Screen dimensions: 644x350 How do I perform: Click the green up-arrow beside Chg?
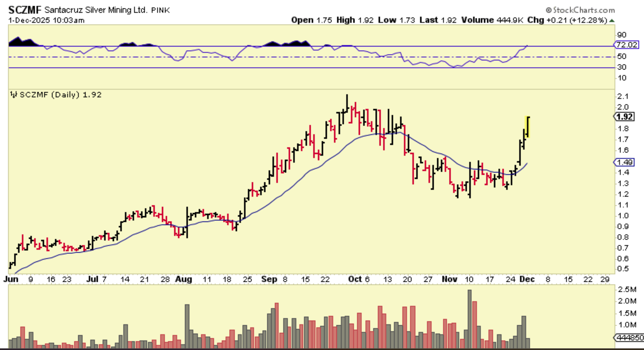612,21
